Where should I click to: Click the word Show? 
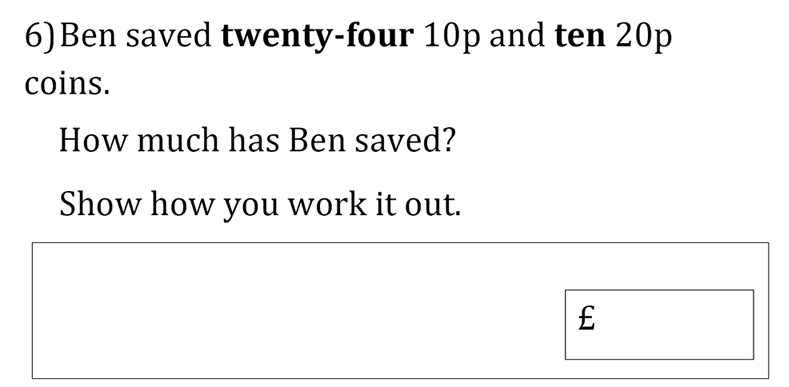100,204
